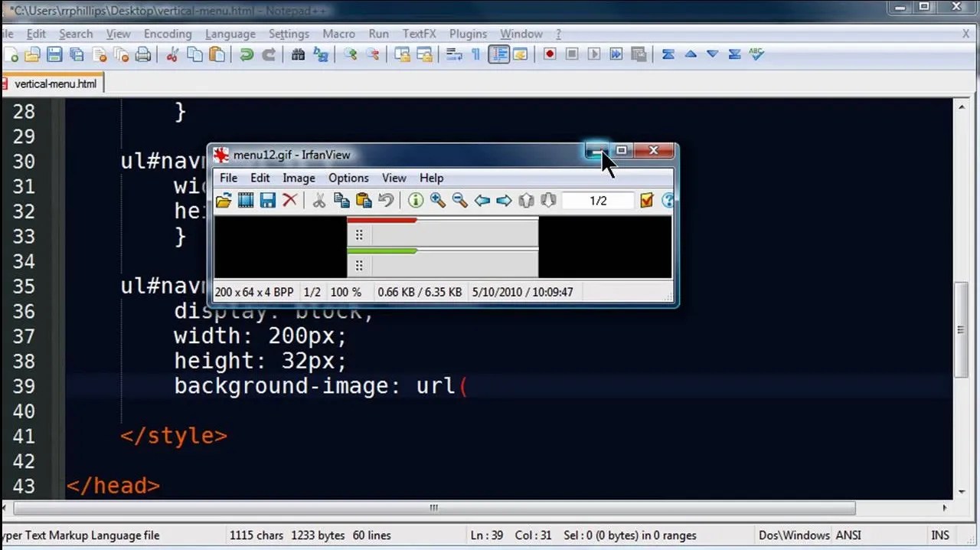This screenshot has height=550, width=980.
Task: Cut with IrfanView scissors icon
Action: (x=319, y=201)
